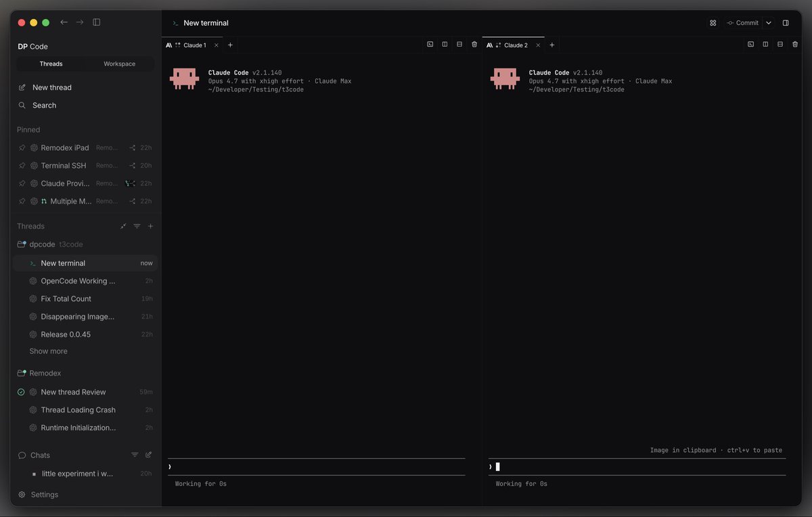Toggle the left sidebar panel icon
Image resolution: width=812 pixels, height=517 pixels.
tap(97, 22)
